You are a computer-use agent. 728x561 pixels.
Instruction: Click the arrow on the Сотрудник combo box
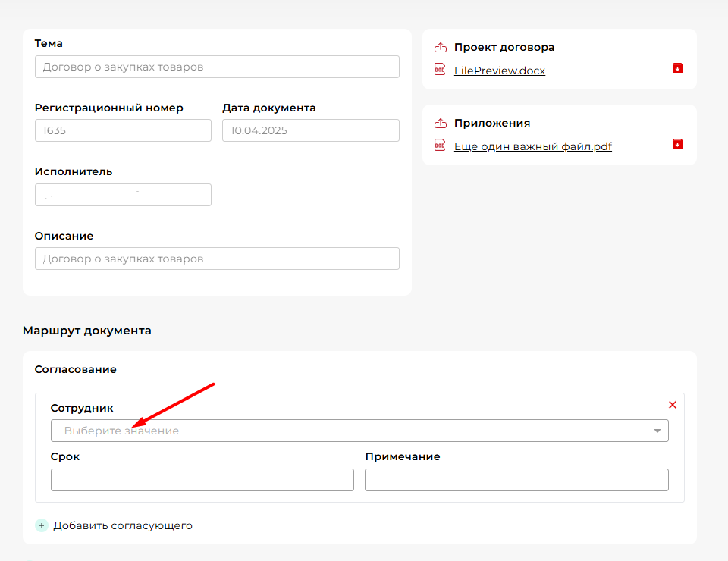[x=657, y=431]
